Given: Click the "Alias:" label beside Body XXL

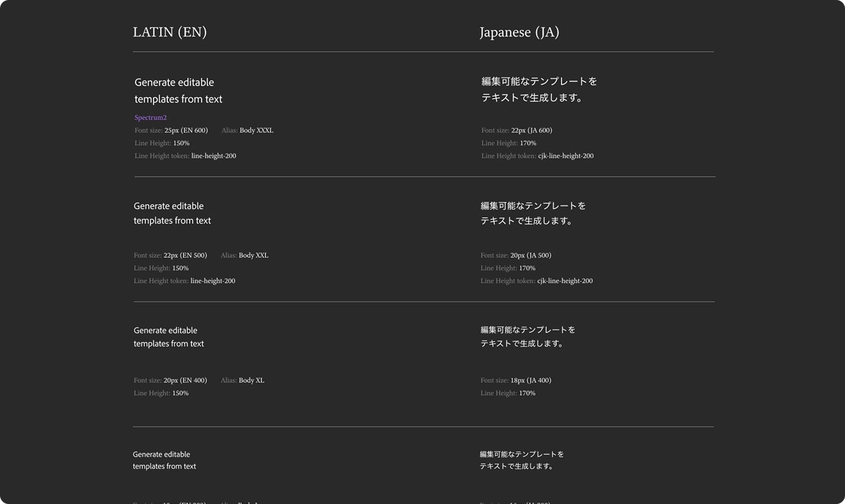Looking at the screenshot, I should tap(228, 255).
